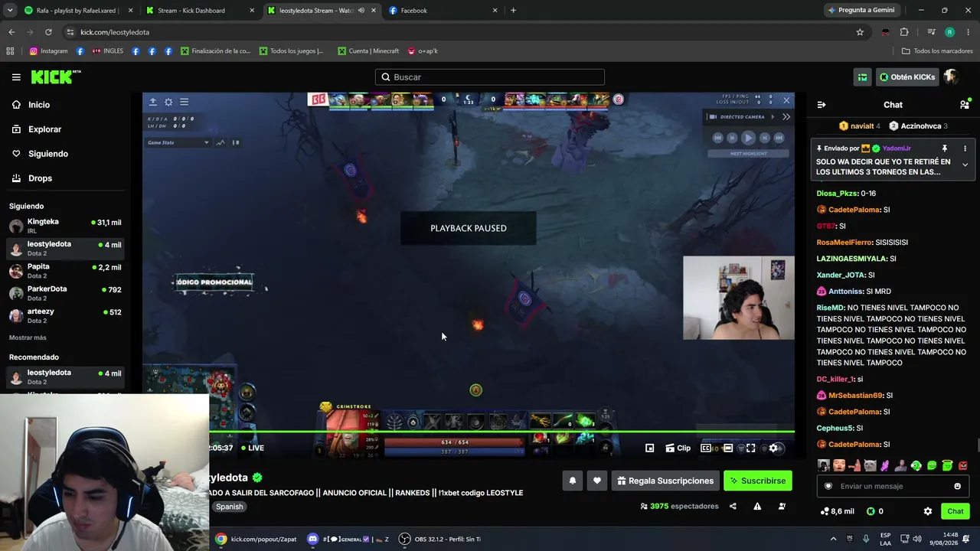980x551 pixels.
Task: Reload the current page
Action: point(48,32)
